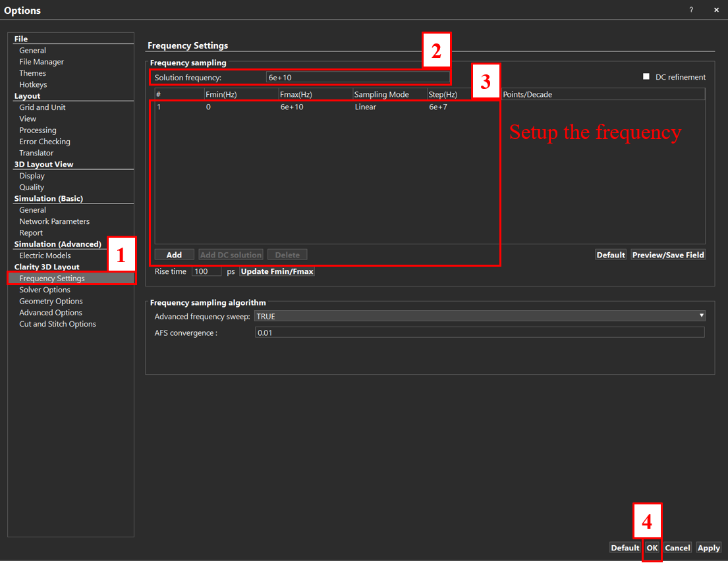Click Default button in Frequency sampling

coord(611,255)
